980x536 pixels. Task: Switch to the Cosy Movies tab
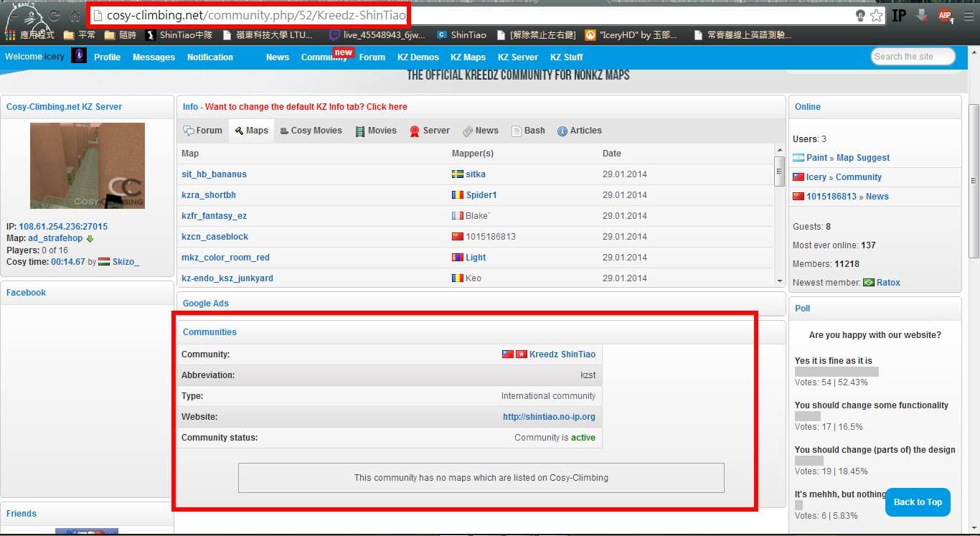pos(311,131)
